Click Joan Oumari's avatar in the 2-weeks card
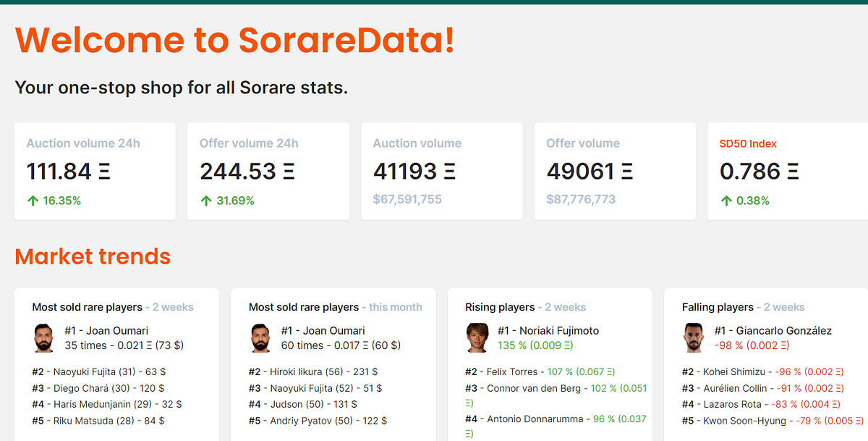868x441 pixels. (44, 337)
